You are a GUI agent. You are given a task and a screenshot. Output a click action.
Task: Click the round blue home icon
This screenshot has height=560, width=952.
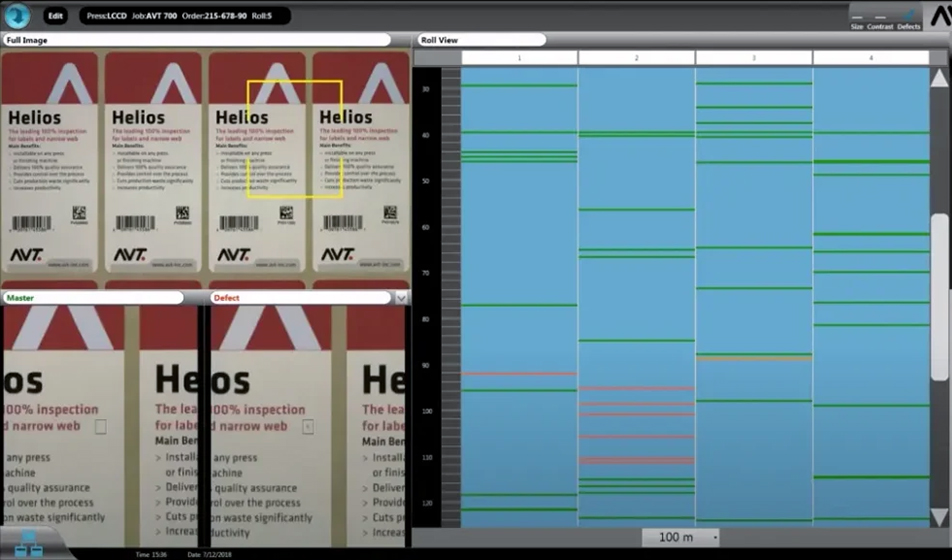tap(17, 15)
